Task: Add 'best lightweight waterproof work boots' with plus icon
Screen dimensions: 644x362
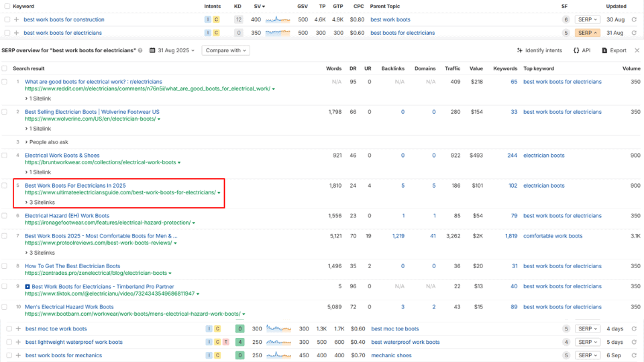Action: tap(18, 342)
